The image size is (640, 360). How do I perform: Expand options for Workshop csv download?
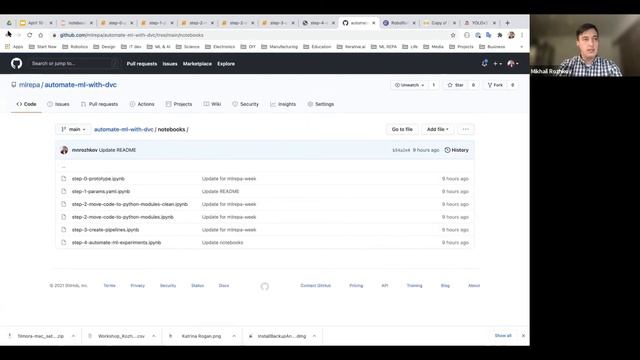(153, 336)
